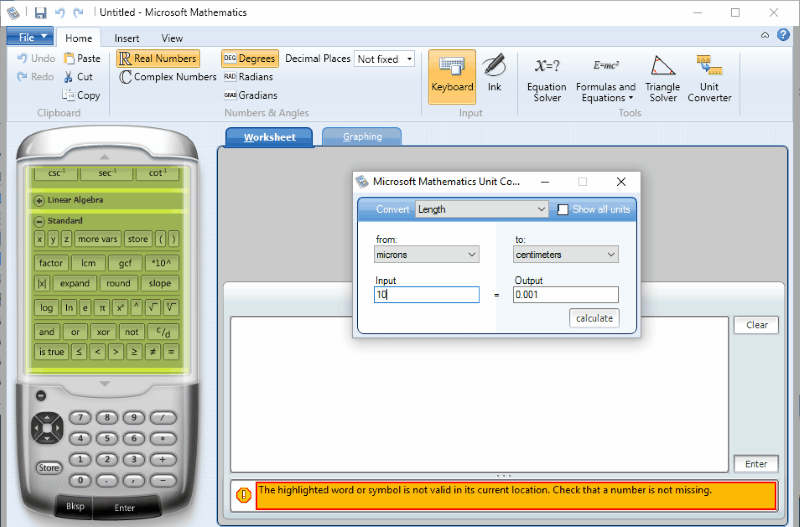Image resolution: width=800 pixels, height=527 pixels.
Task: Click the x squared key
Action: 120,308
